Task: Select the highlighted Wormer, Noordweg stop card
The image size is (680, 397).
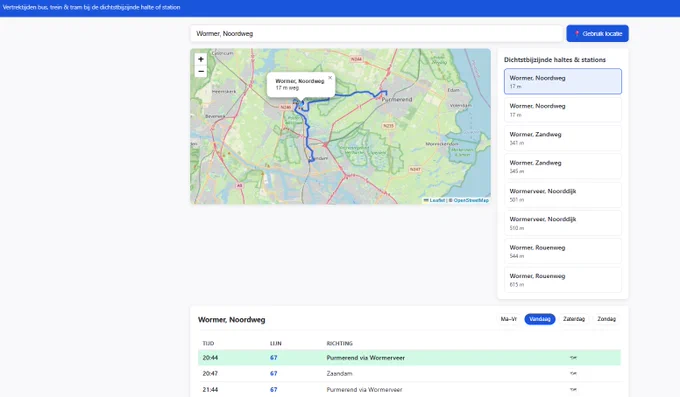Action: point(562,81)
